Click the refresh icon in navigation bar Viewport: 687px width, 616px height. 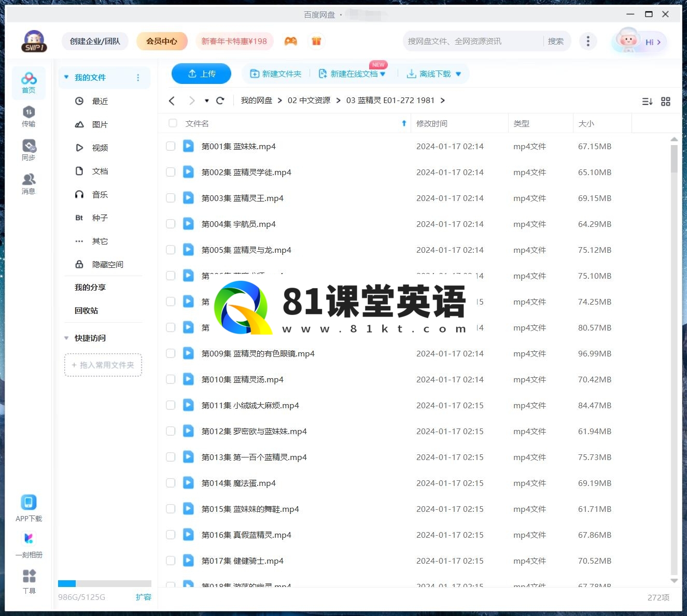(220, 101)
